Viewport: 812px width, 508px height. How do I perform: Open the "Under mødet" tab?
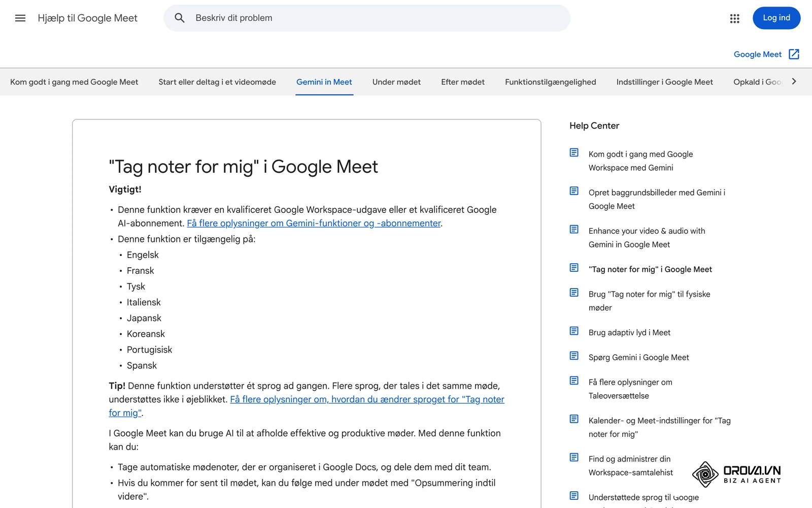(x=396, y=82)
